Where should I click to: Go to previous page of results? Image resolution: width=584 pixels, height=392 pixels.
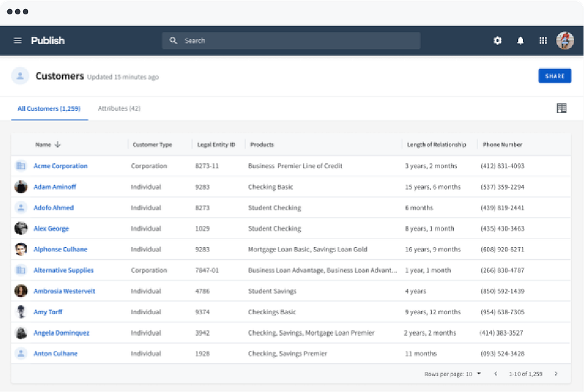pos(495,374)
